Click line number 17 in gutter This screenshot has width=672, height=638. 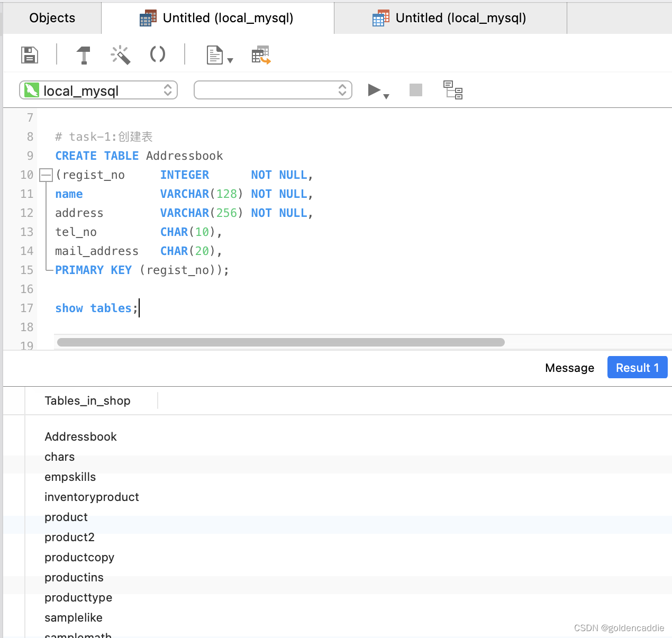click(x=26, y=308)
